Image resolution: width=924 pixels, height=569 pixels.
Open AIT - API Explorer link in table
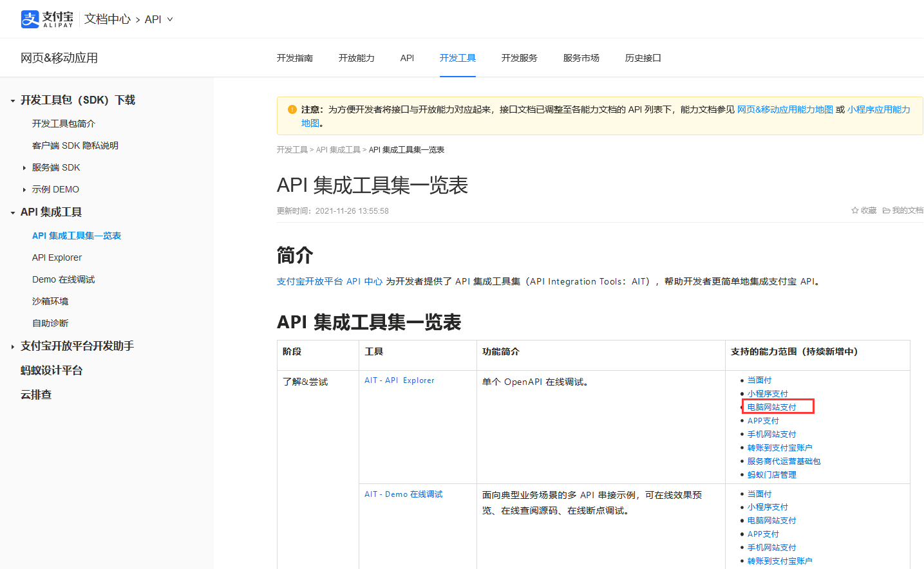point(399,380)
